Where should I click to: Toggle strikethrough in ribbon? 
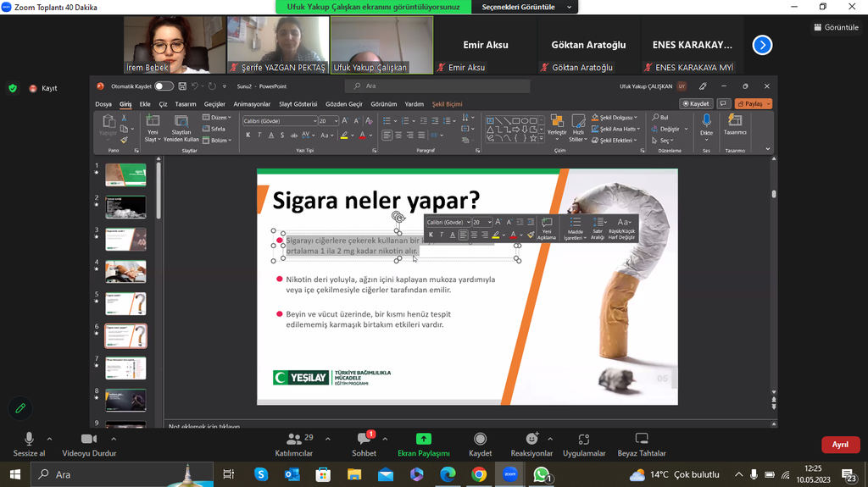pyautogui.click(x=293, y=135)
